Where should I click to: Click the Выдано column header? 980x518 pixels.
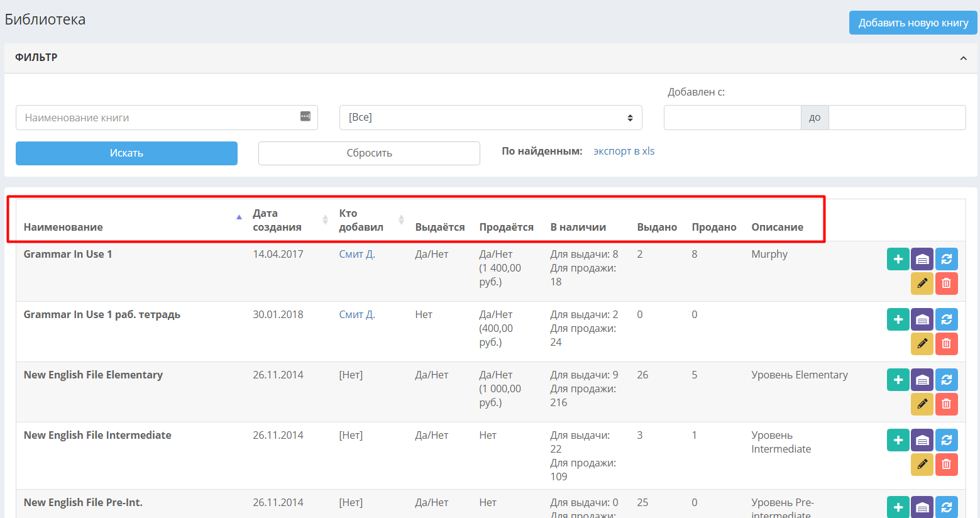point(657,228)
